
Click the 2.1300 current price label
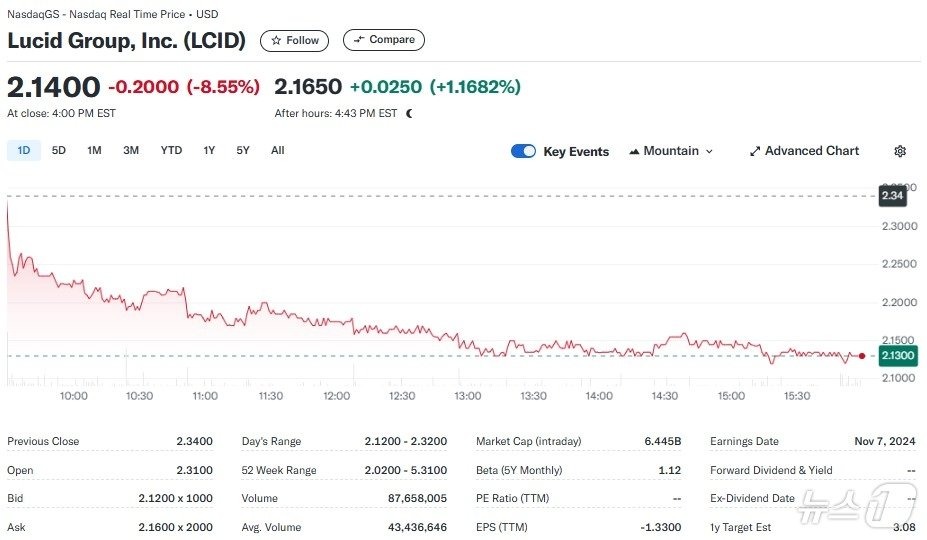(898, 356)
